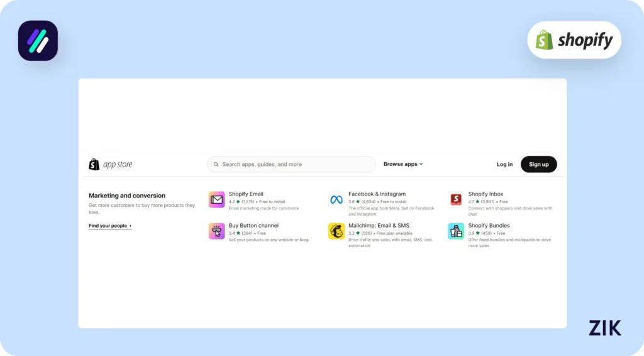
Task: Select the Facebook & Instagram Meta icon
Action: [x=336, y=200]
